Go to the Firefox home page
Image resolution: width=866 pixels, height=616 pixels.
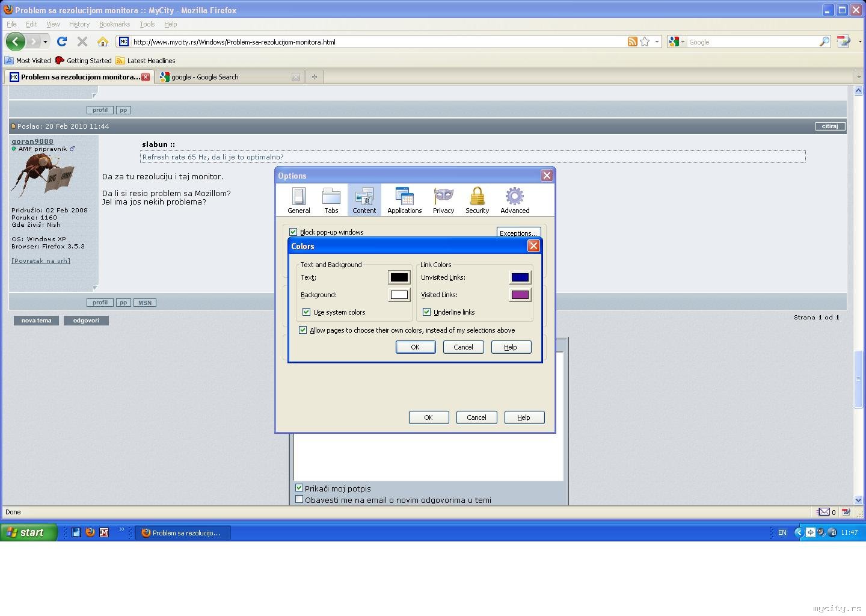pos(103,42)
